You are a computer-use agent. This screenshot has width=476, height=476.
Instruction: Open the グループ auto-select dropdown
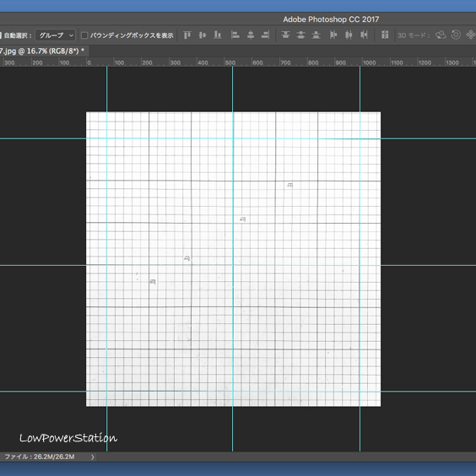[56, 35]
